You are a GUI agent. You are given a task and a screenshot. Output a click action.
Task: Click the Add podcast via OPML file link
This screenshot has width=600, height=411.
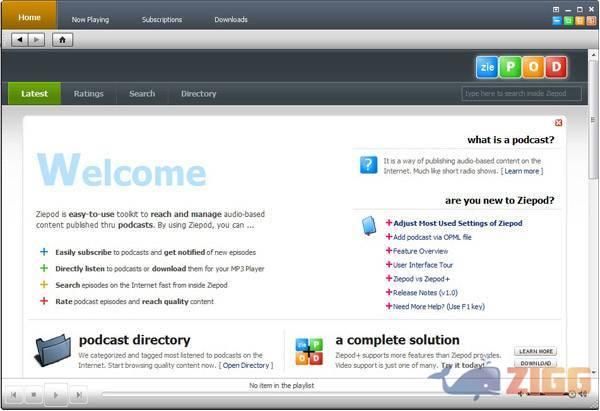tap(431, 237)
